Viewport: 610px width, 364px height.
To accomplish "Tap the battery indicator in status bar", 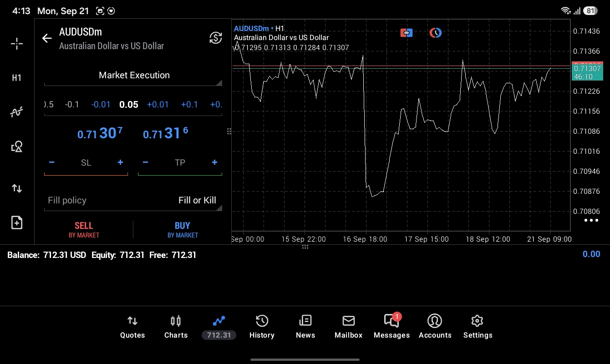I will point(590,10).
